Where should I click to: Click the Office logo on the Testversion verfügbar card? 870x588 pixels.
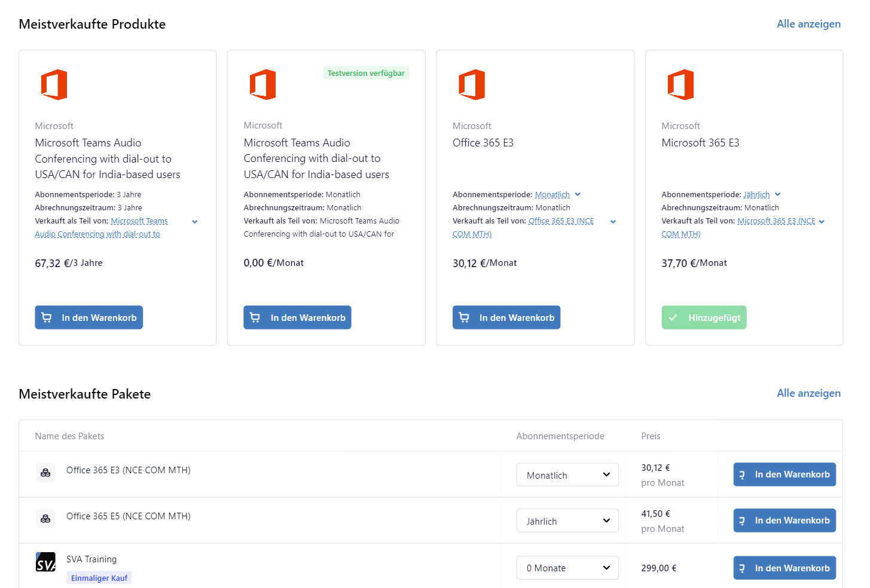pos(262,85)
